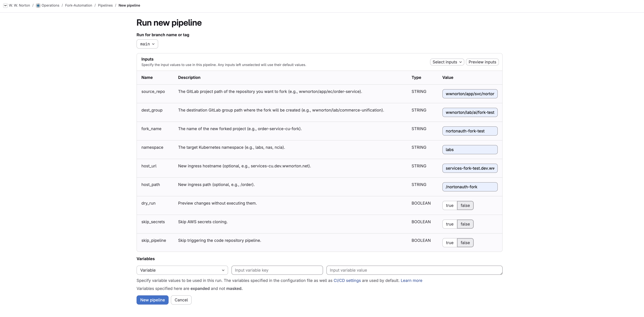Click the skip_secrets row name
The width and height of the screenshot is (644, 317).
(153, 222)
